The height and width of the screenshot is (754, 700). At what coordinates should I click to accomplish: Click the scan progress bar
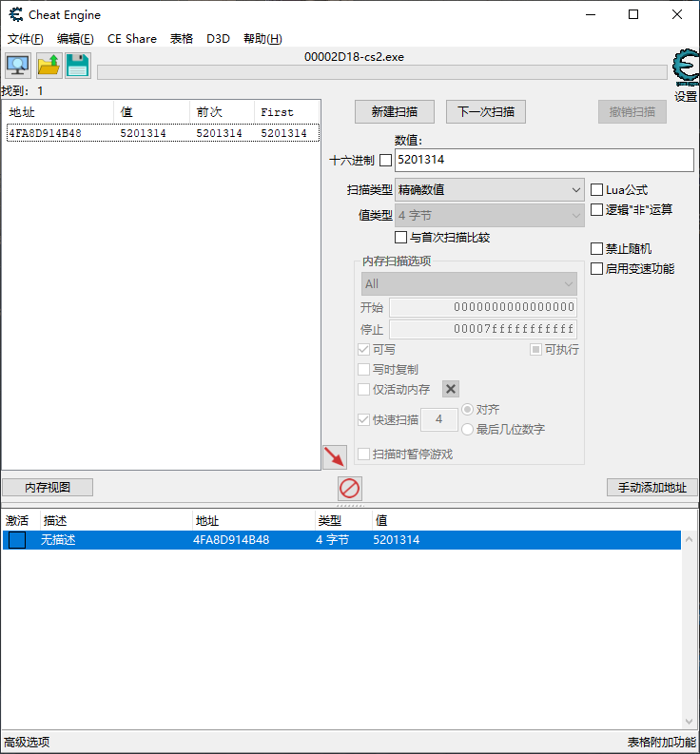381,73
